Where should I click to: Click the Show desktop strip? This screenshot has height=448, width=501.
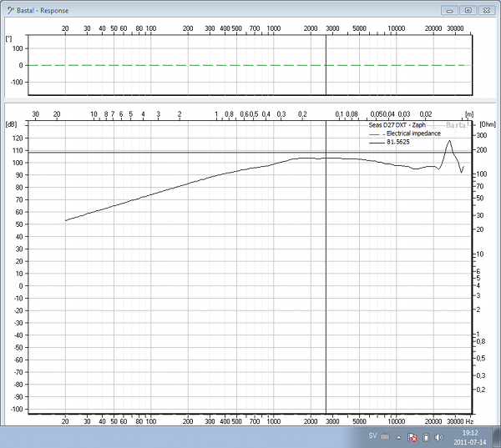(x=498, y=437)
